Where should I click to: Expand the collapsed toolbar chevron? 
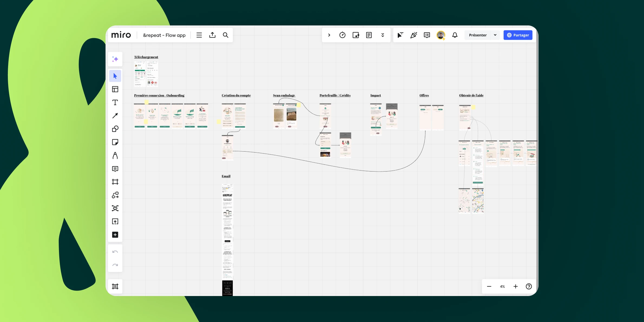tap(329, 35)
